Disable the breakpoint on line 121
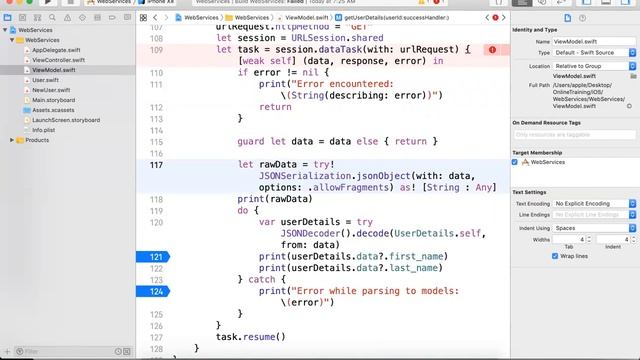The image size is (640, 360). pyautogui.click(x=153, y=257)
